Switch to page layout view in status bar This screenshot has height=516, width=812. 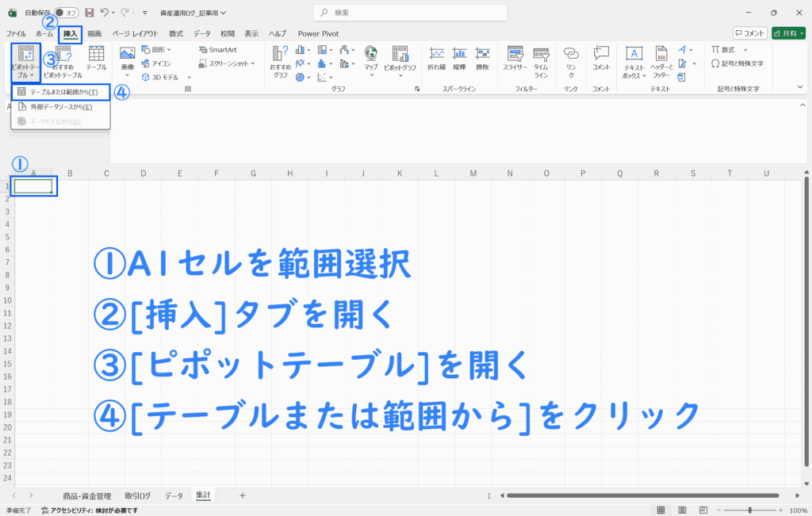click(681, 510)
